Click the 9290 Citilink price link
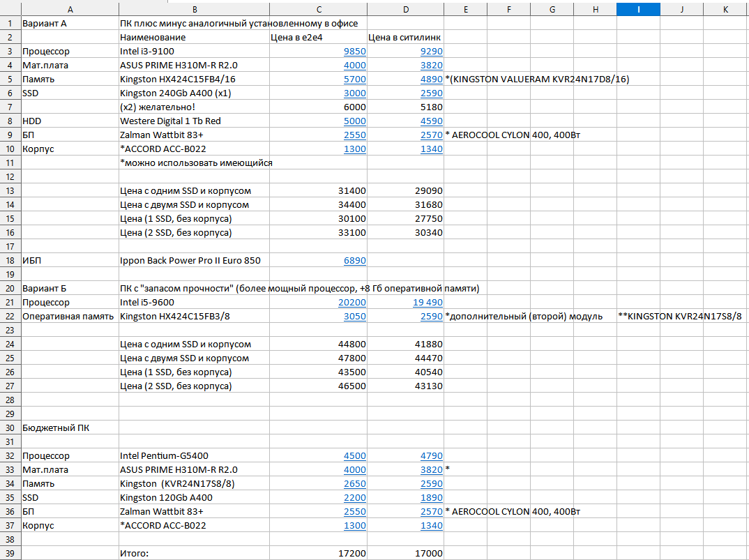The height and width of the screenshot is (560, 749). click(x=431, y=52)
